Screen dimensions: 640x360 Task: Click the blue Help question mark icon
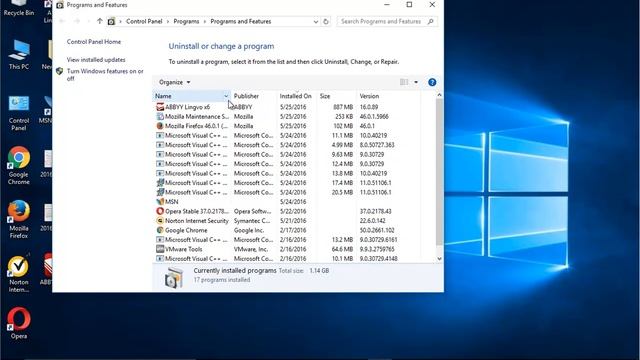pos(432,82)
